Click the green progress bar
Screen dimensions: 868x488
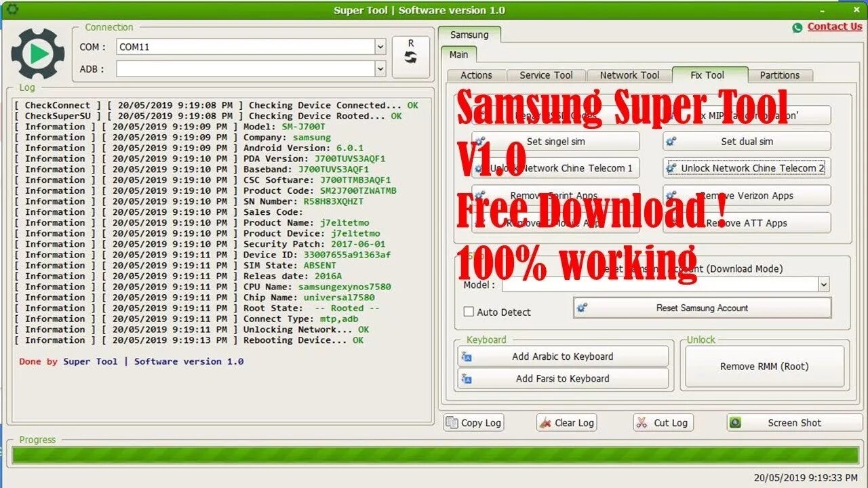click(436, 455)
